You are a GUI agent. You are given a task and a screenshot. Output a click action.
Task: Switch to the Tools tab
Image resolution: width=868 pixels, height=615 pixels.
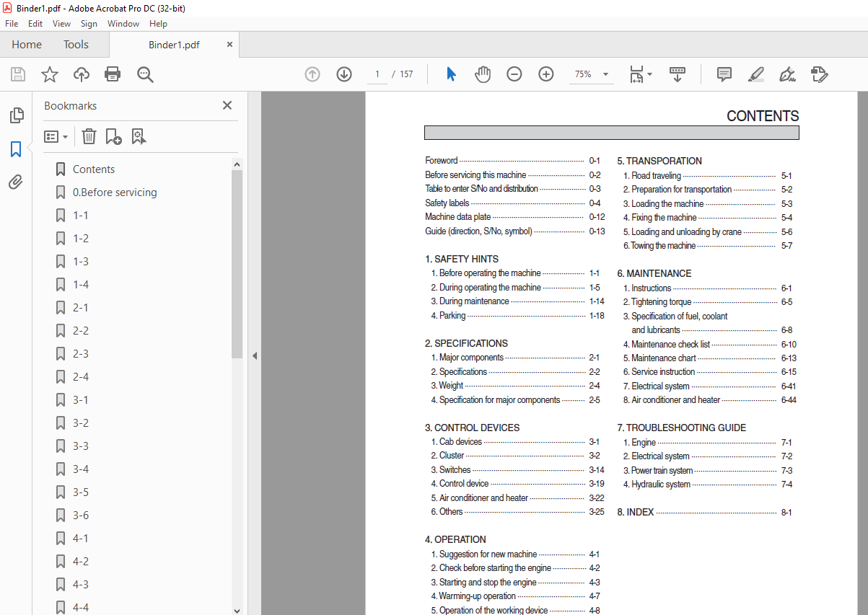pyautogui.click(x=76, y=45)
